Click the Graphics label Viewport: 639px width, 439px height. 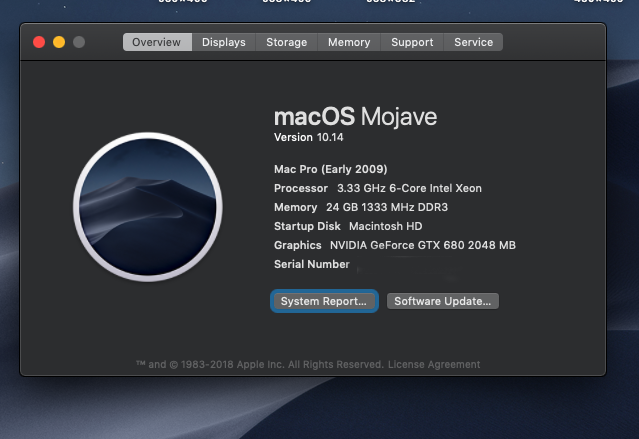297,245
